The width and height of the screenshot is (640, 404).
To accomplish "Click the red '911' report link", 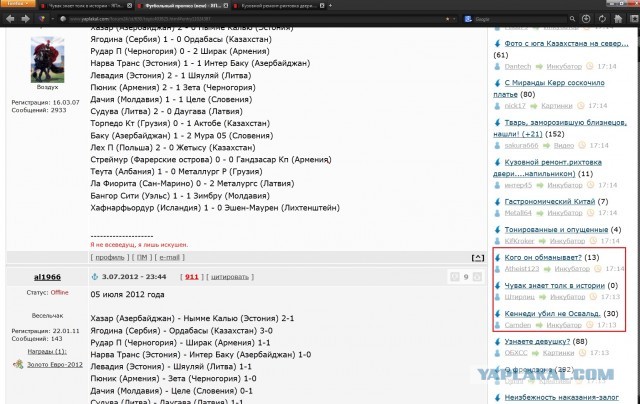I will (191, 277).
